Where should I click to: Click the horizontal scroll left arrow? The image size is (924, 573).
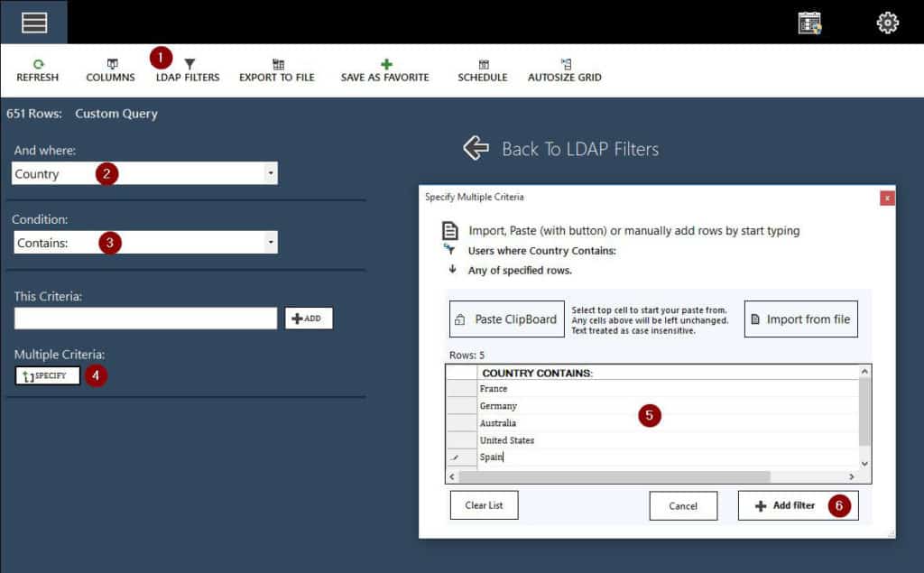pyautogui.click(x=452, y=476)
